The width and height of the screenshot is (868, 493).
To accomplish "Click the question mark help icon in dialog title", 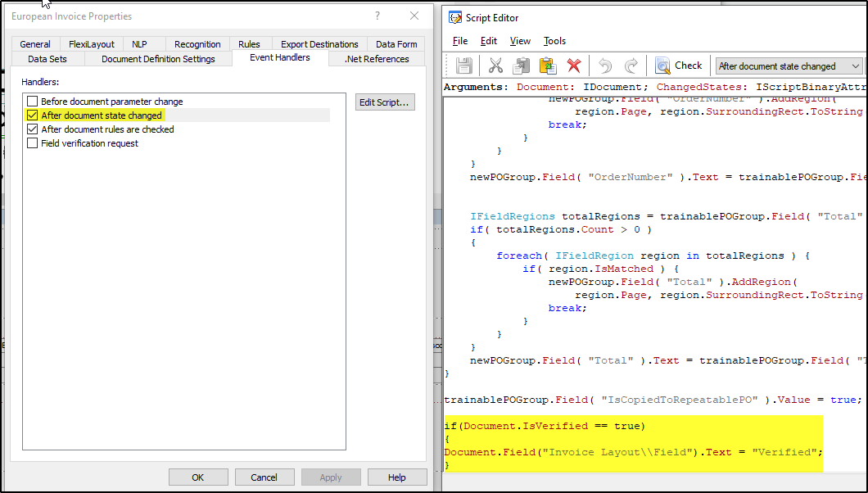I will 377,16.
